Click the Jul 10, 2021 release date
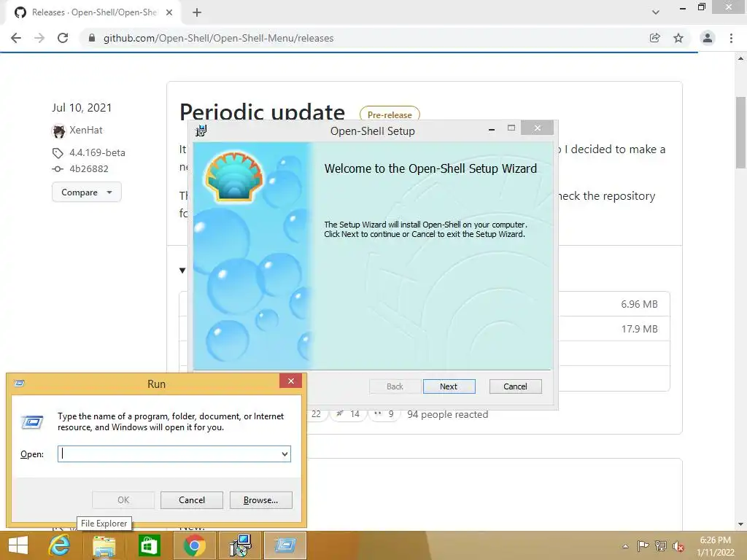Screen dimensions: 747x560 coord(82,108)
